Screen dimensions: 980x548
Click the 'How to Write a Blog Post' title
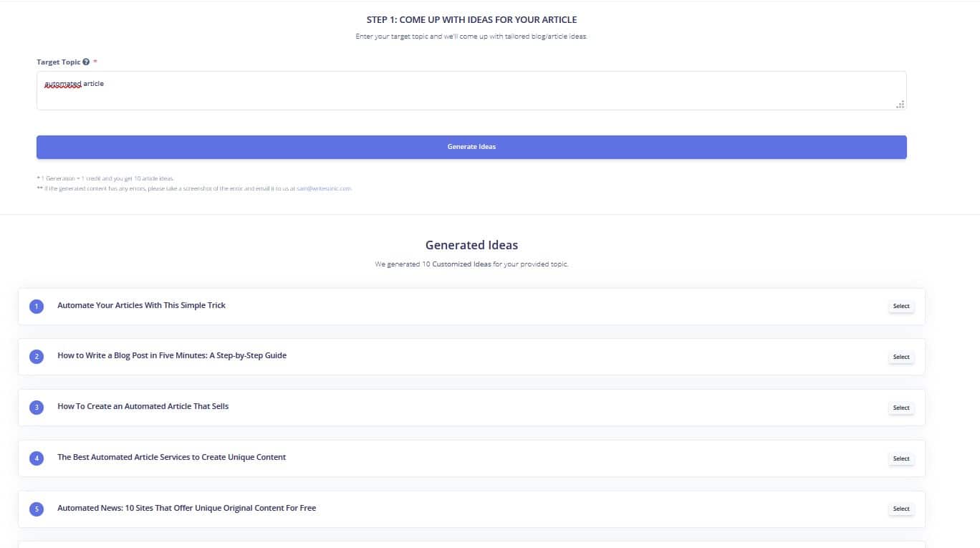pyautogui.click(x=172, y=355)
